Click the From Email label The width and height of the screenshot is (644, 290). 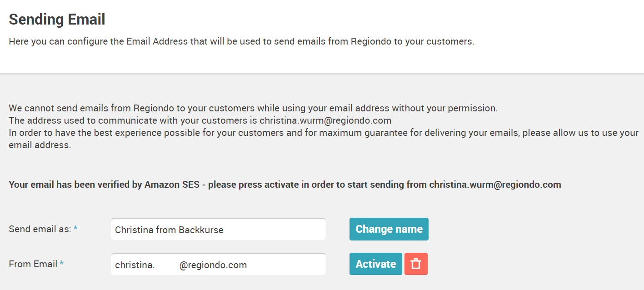[33, 264]
